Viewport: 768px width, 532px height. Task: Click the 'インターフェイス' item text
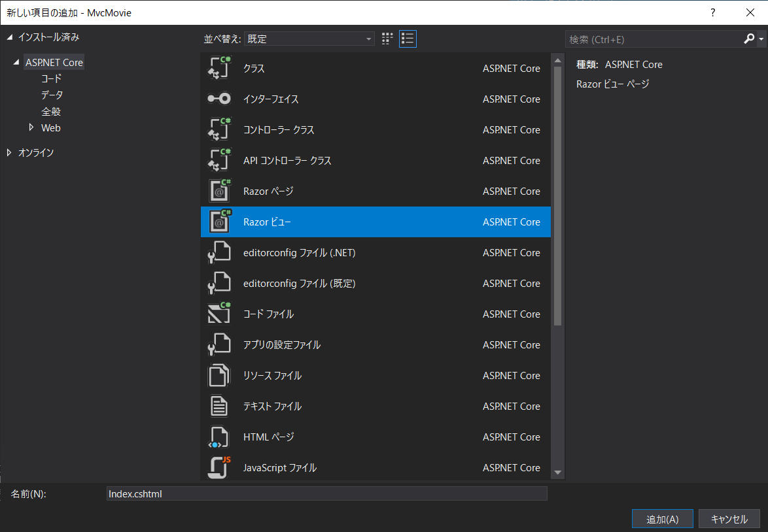[x=271, y=99]
